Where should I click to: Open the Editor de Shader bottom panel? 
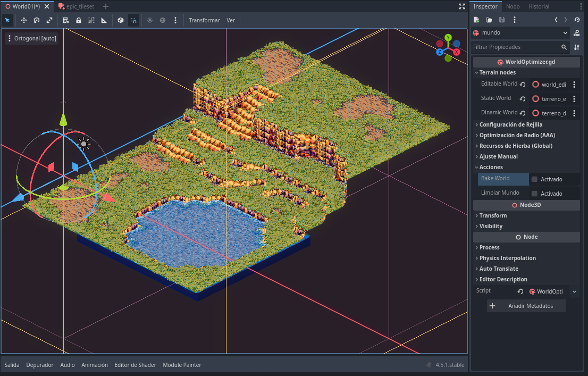pos(135,365)
